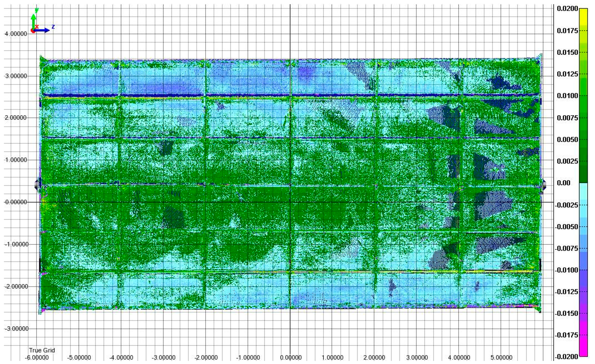Click the 0.0100 scale label
Viewport: 595px width, 364px height.
(567, 96)
